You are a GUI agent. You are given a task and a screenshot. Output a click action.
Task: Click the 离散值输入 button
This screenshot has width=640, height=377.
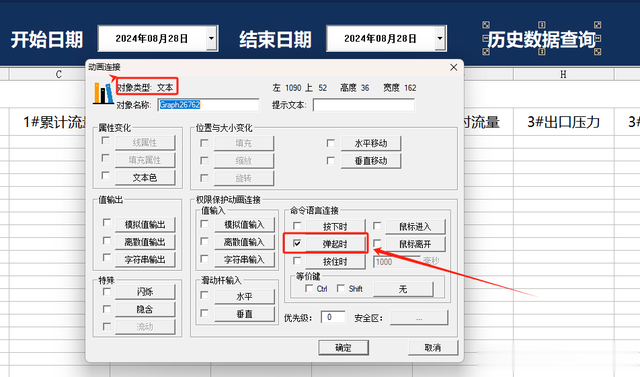pos(244,242)
